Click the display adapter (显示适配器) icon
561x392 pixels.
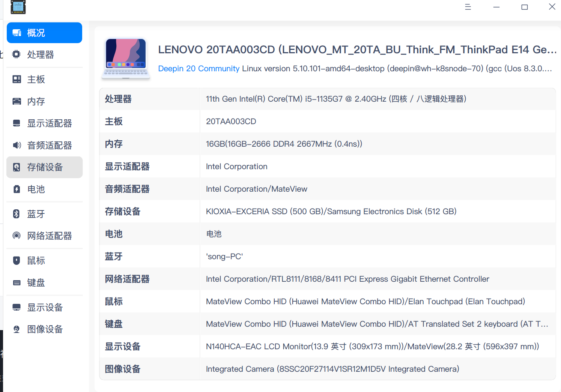(17, 123)
